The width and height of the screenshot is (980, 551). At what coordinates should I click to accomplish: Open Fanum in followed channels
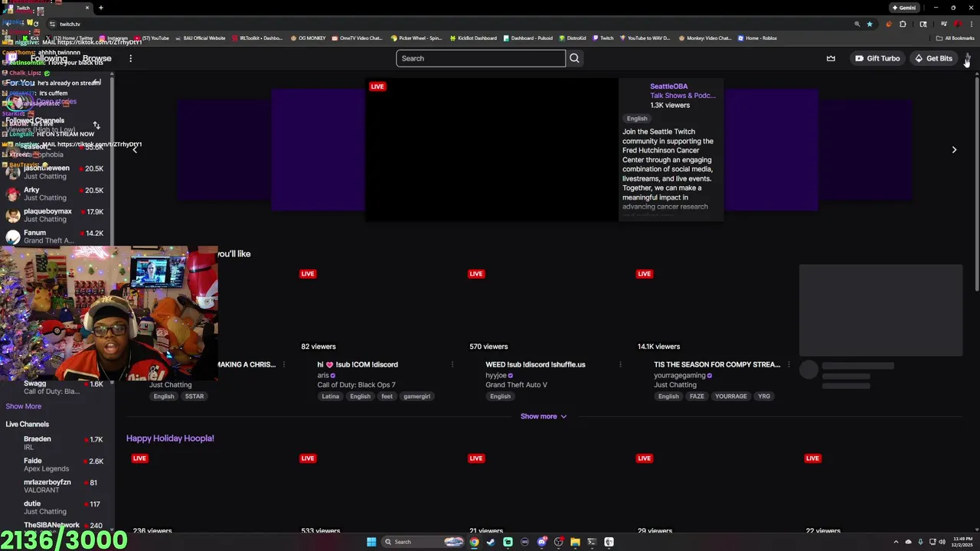57,236
